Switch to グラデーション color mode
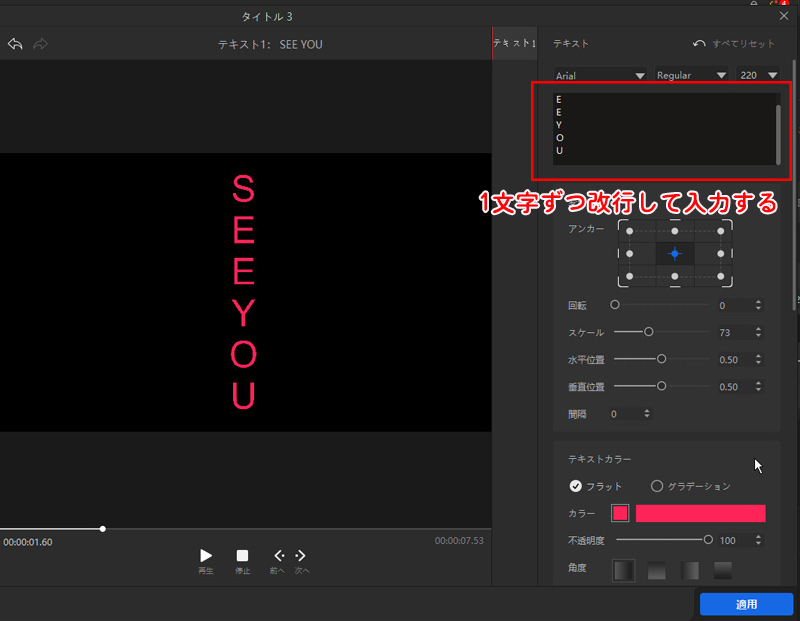The width and height of the screenshot is (800, 621). [658, 486]
